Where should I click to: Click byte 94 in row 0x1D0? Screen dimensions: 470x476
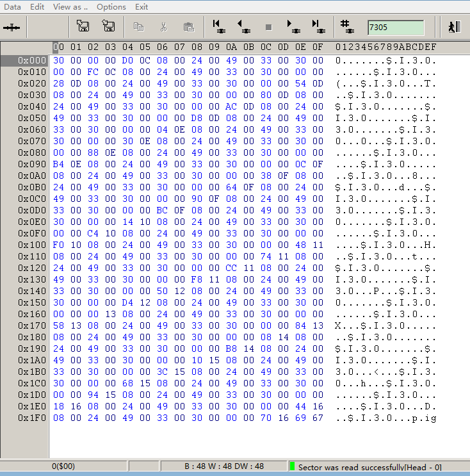pos(93,395)
